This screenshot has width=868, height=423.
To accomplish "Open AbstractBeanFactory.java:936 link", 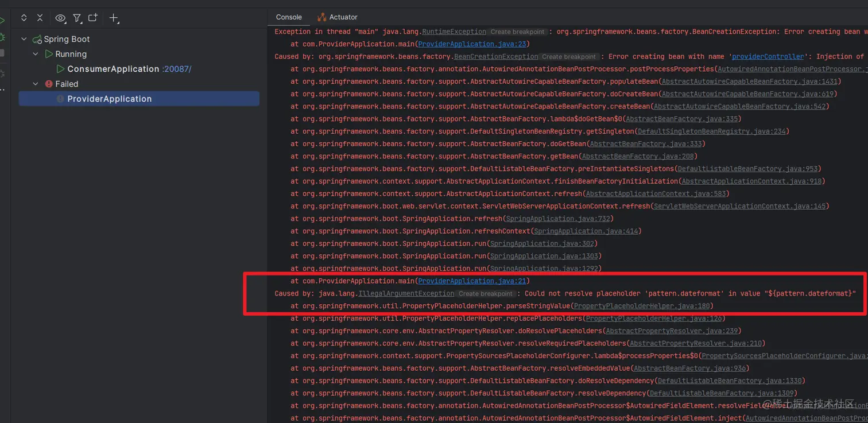I will [689, 368].
